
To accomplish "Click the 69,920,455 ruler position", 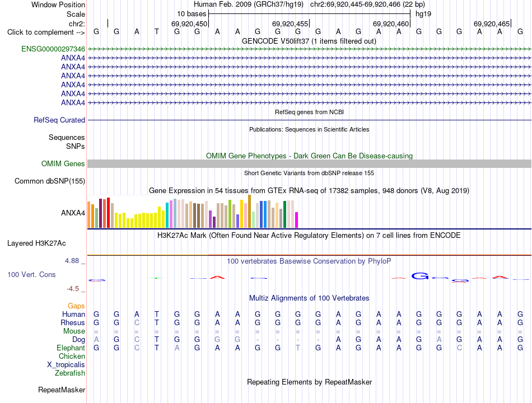I will pyautogui.click(x=290, y=24).
